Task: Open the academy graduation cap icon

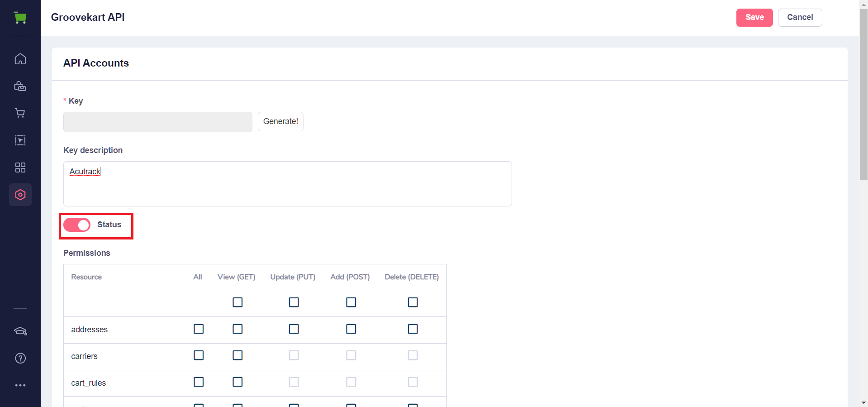Action: [20, 331]
